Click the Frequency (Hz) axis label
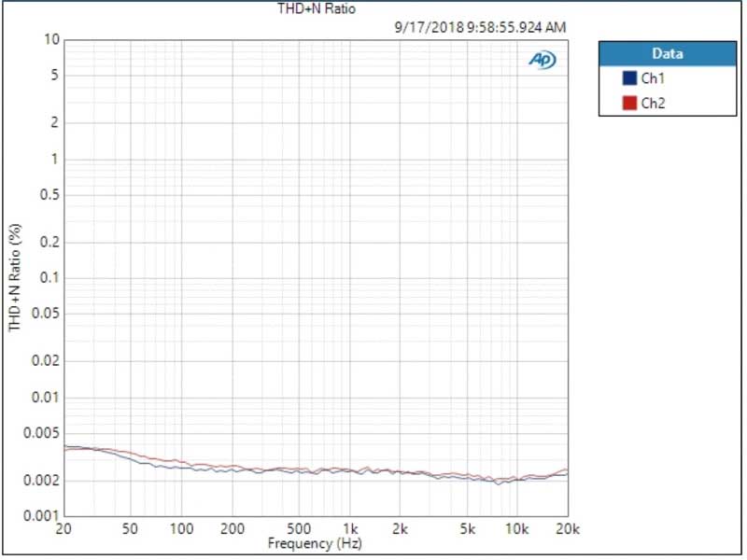Screen dimensions: 747x560 point(315,542)
